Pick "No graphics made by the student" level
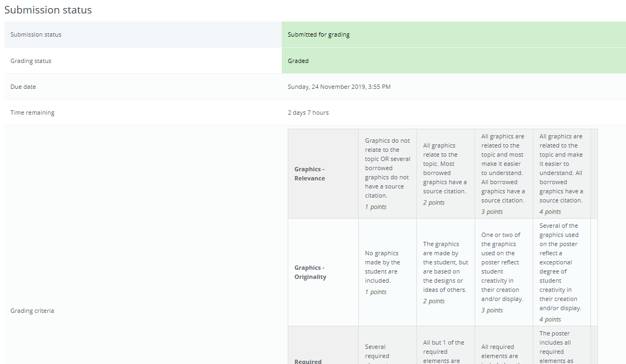 coord(387,272)
